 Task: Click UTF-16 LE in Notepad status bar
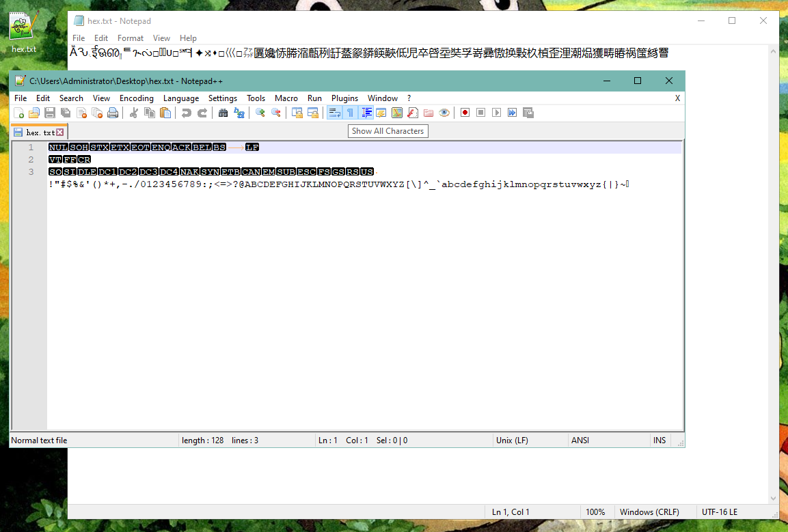[x=720, y=512]
